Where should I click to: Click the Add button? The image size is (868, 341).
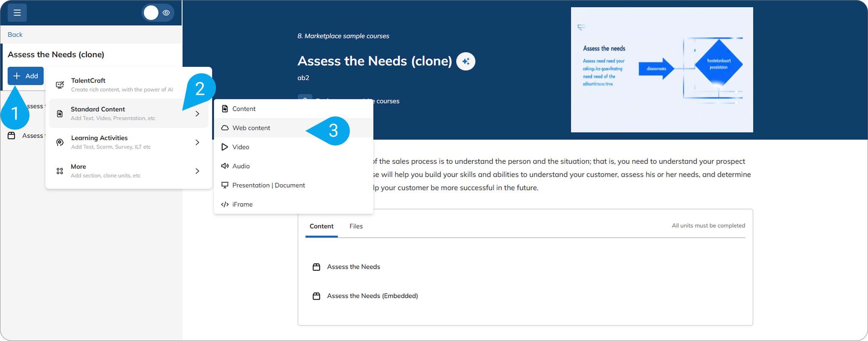pos(26,76)
